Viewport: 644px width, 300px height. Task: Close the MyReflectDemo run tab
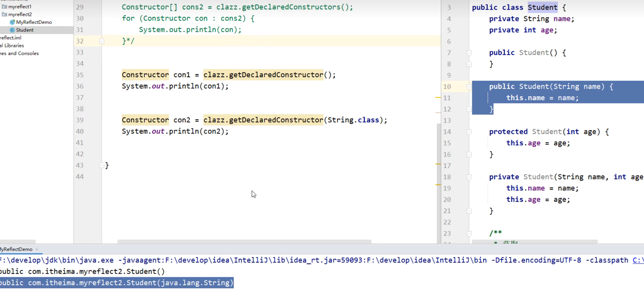(37, 249)
